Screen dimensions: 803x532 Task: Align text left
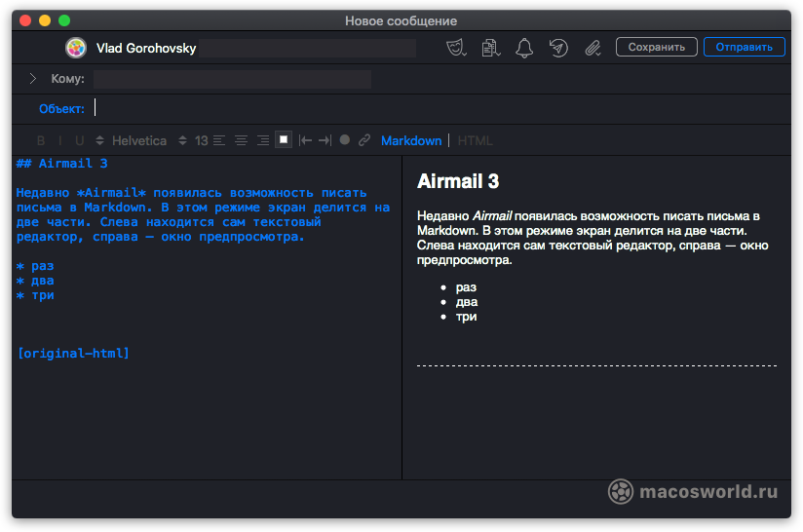(x=219, y=140)
